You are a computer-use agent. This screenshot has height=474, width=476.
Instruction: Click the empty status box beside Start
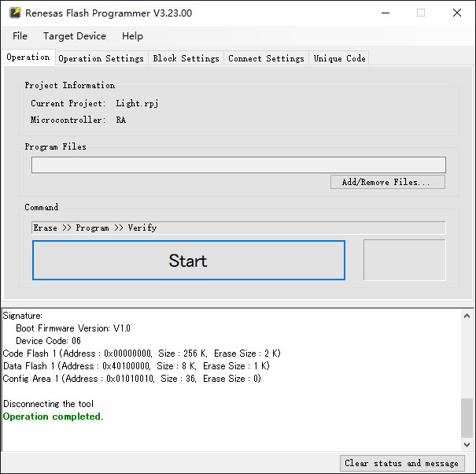(404, 260)
